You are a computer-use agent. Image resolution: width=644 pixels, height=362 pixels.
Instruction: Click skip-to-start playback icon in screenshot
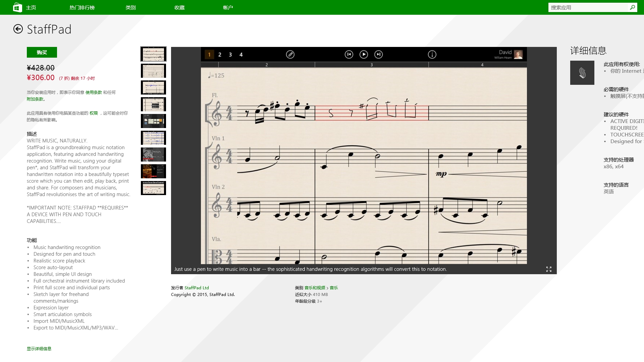pyautogui.click(x=349, y=54)
